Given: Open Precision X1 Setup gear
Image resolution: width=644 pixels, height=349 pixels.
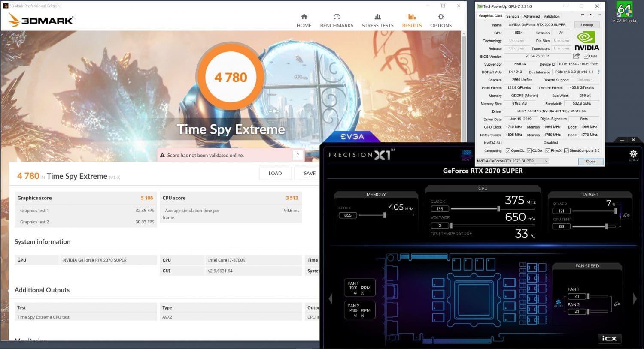Looking at the screenshot, I should [633, 154].
